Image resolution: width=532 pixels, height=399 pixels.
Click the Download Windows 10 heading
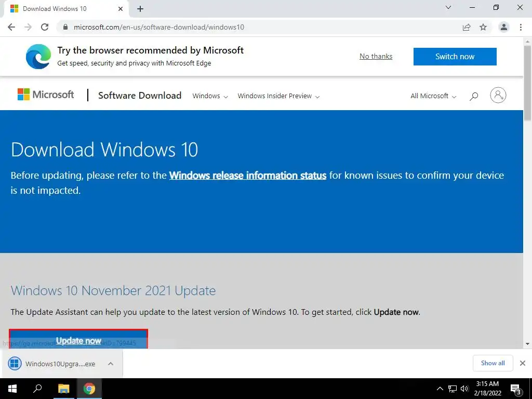point(104,150)
